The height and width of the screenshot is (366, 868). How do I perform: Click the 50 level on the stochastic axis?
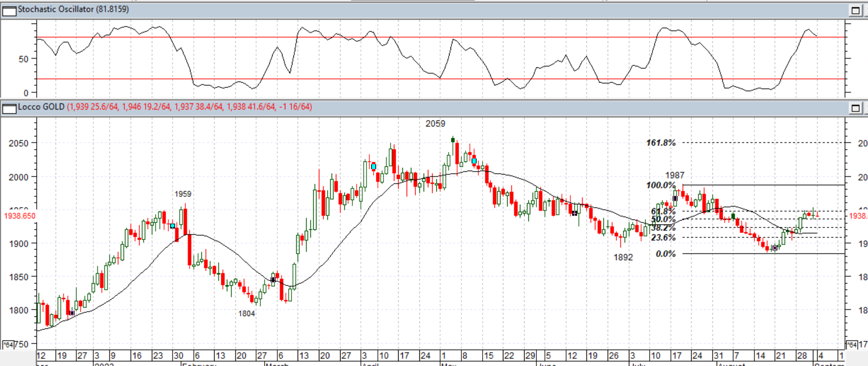coord(24,59)
